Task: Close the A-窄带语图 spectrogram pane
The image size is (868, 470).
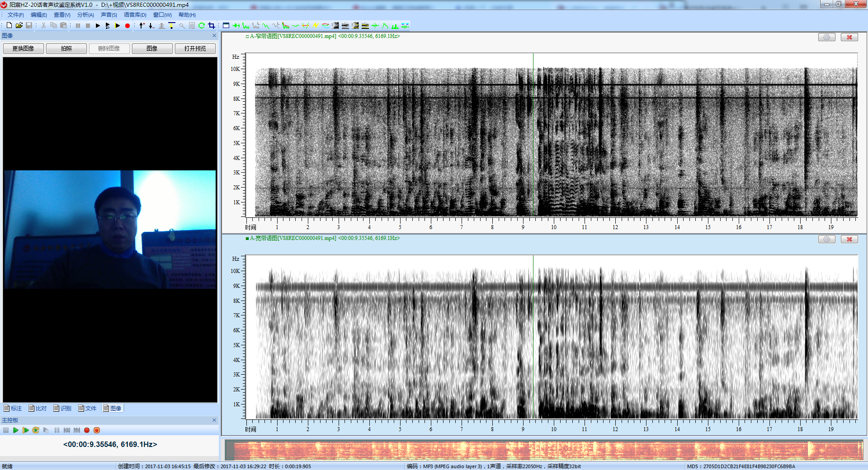Action: coord(849,37)
